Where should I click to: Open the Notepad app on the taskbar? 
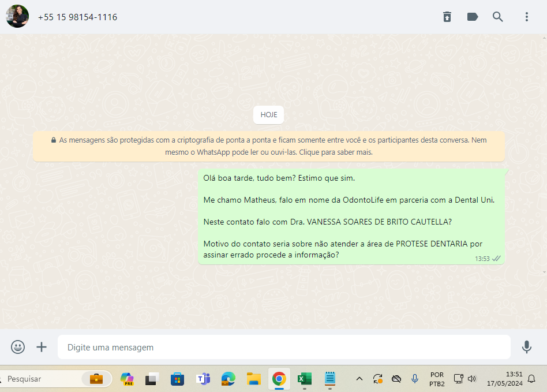(329, 379)
